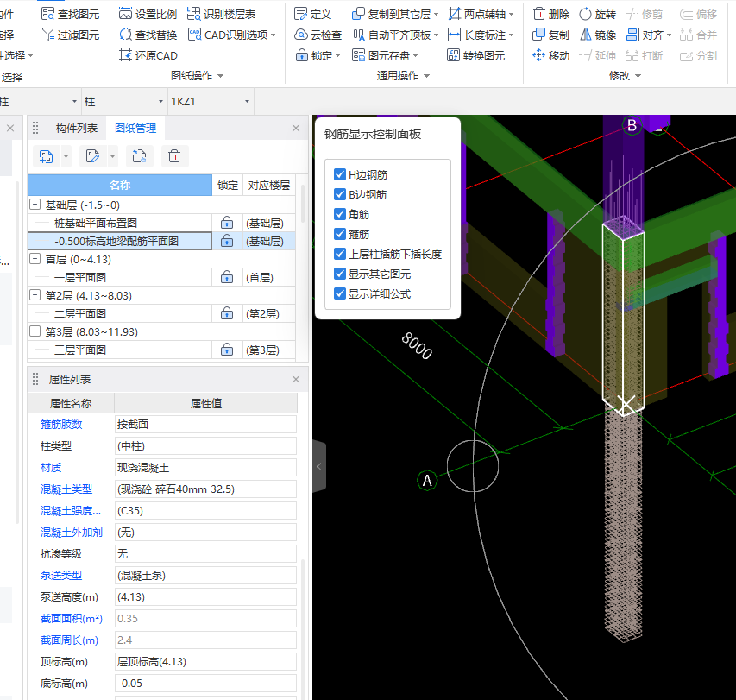
Task: Click the 名称 column header
Action: [120, 185]
